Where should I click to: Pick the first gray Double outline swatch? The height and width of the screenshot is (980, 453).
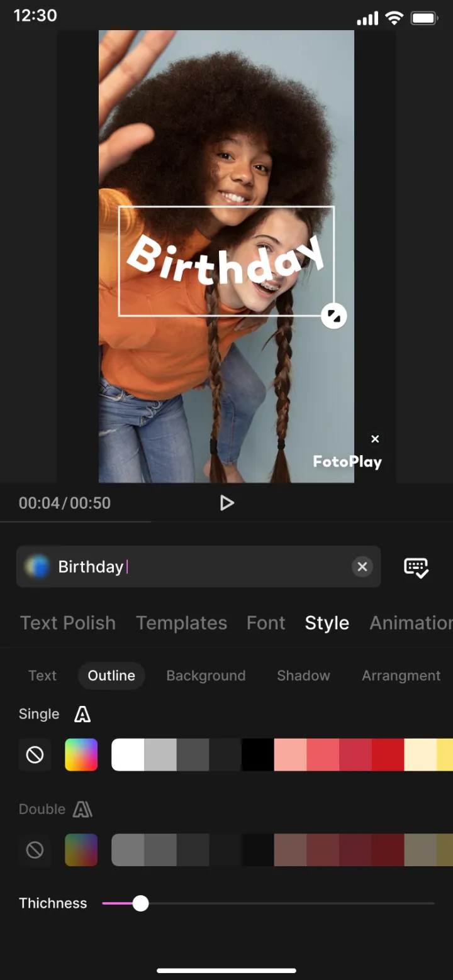tap(128, 850)
